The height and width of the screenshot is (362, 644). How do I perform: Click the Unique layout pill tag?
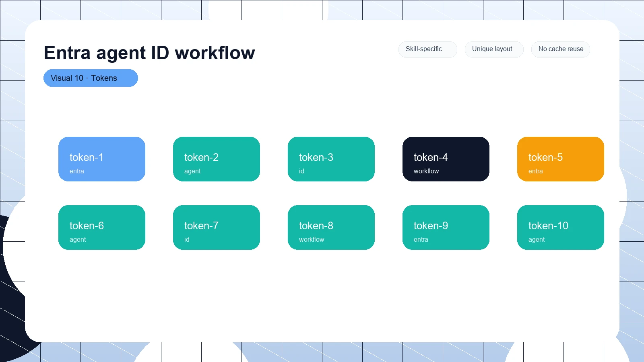pos(494,49)
